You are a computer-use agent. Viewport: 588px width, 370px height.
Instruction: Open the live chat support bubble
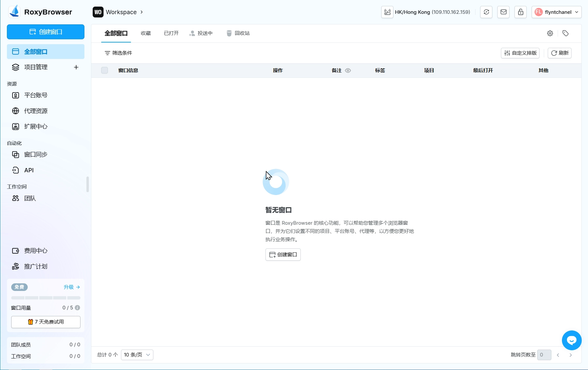tap(571, 340)
